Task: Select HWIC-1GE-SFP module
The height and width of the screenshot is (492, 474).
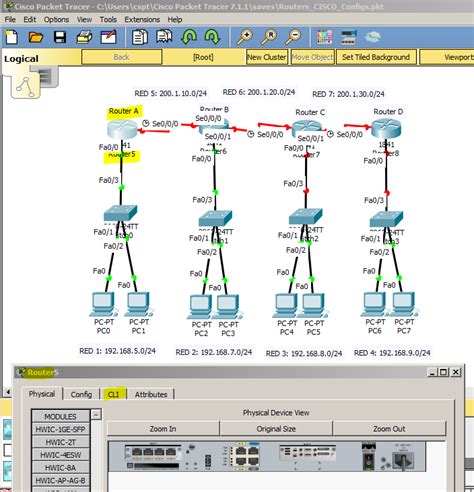Action: click(60, 429)
